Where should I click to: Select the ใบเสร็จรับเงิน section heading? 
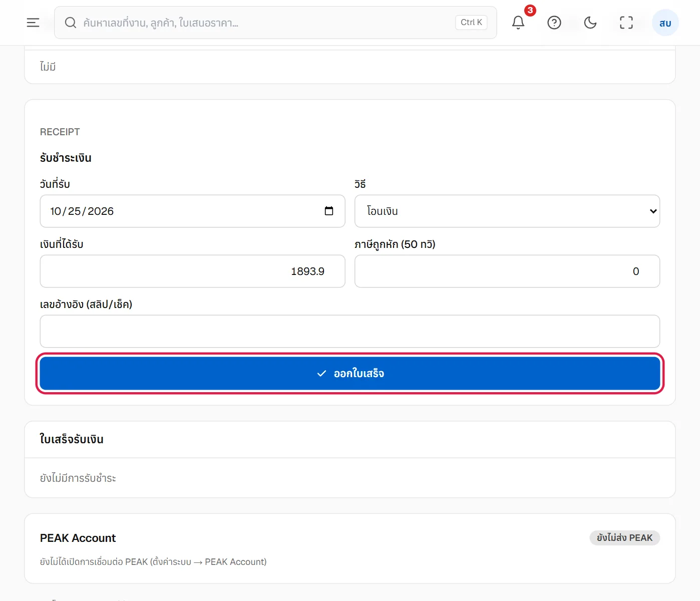(x=72, y=439)
